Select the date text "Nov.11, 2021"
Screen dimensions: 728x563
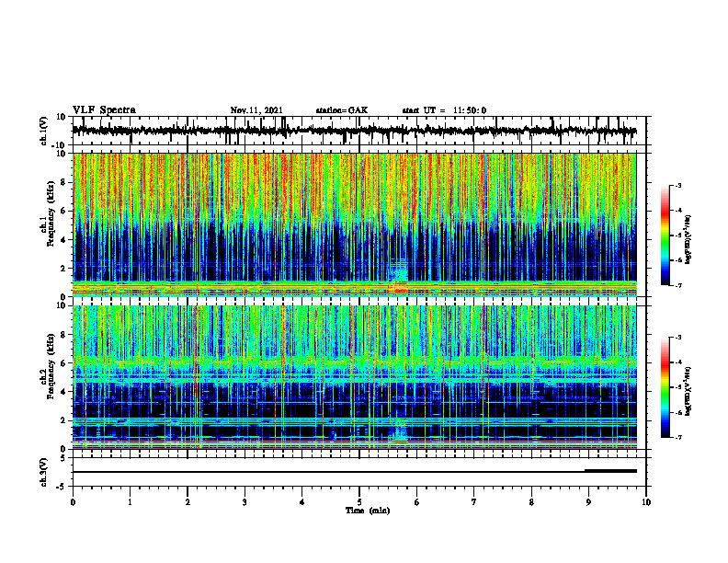coord(256,110)
